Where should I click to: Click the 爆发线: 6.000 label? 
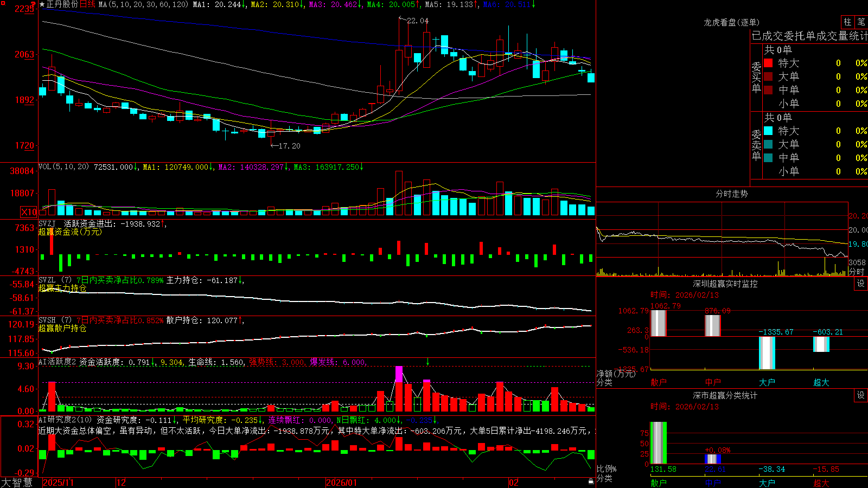click(x=337, y=362)
